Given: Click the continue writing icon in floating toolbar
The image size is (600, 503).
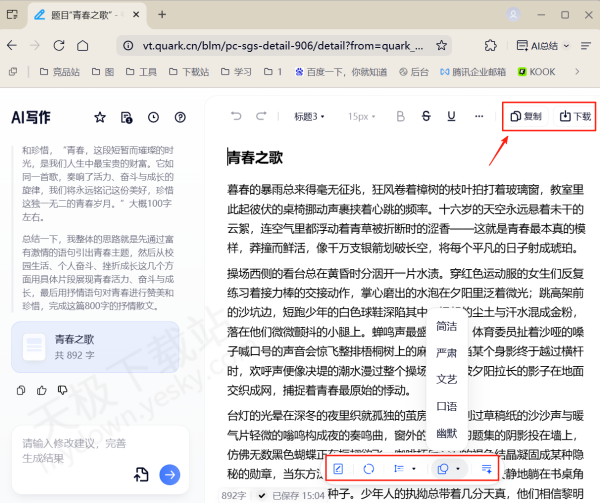Looking at the screenshot, I should point(487,469).
